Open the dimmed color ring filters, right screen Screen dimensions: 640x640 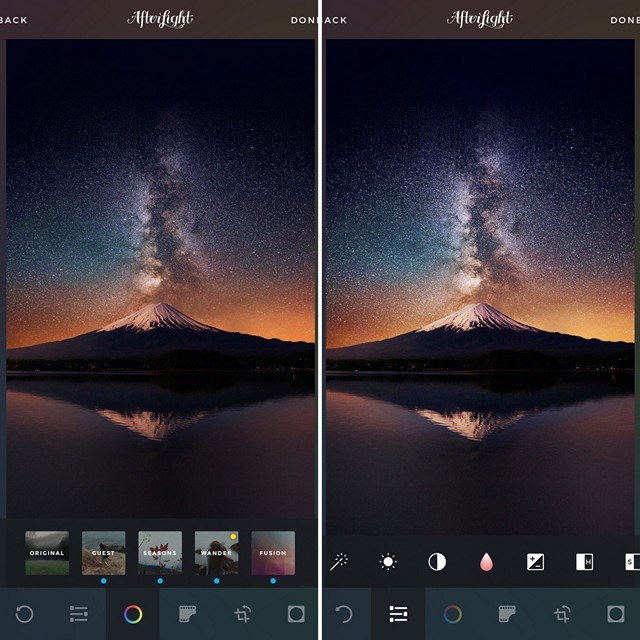tap(453, 614)
